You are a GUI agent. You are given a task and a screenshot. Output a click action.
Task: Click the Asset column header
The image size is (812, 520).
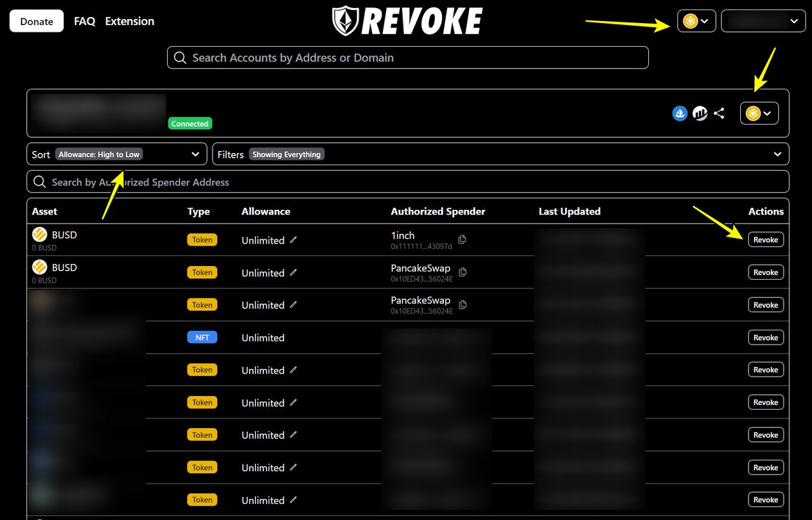[x=45, y=211]
